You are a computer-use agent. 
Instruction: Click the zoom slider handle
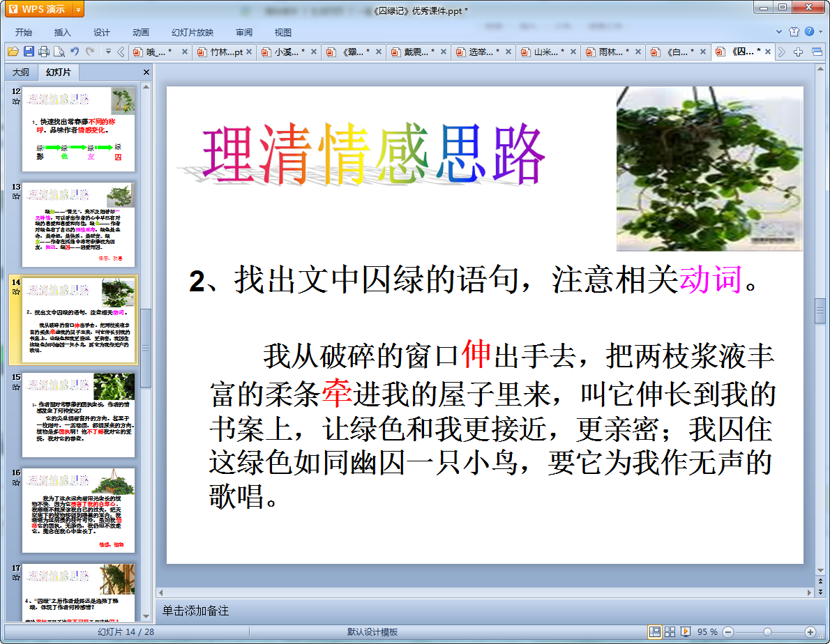[767, 632]
